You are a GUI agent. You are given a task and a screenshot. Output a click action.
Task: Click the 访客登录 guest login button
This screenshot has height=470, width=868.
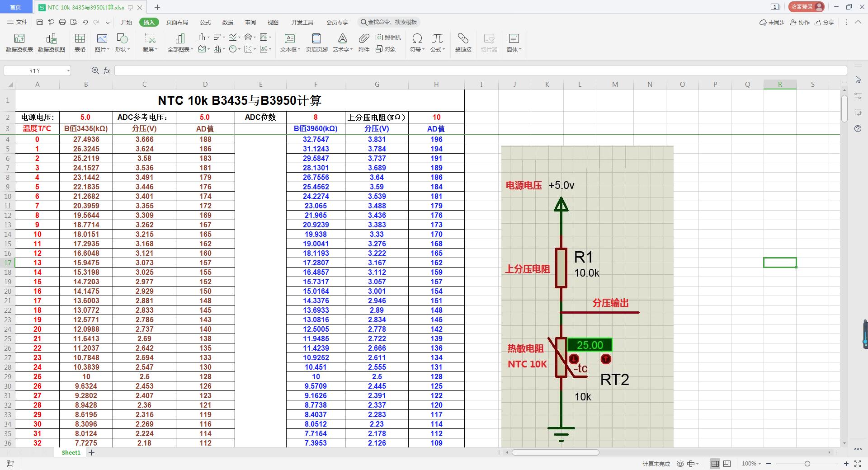coord(806,7)
